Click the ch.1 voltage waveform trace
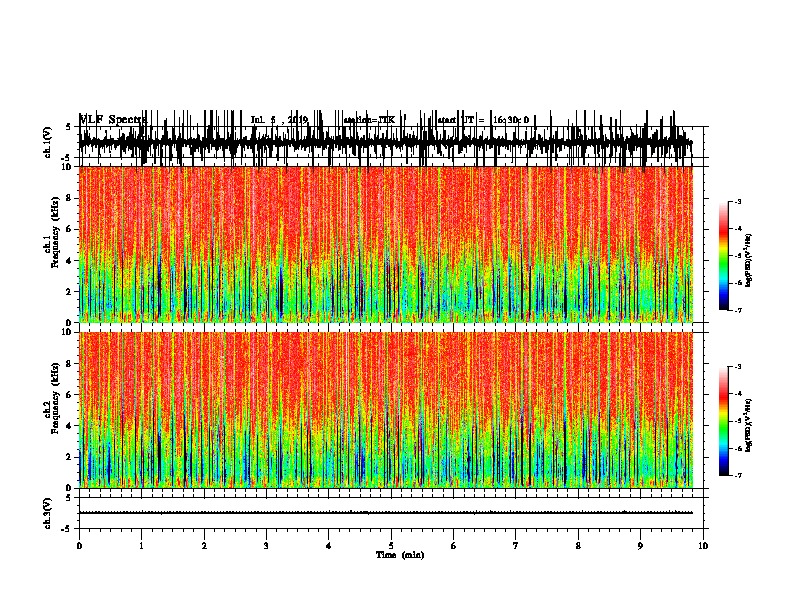Image resolution: width=792 pixels, height=612 pixels. (x=386, y=142)
